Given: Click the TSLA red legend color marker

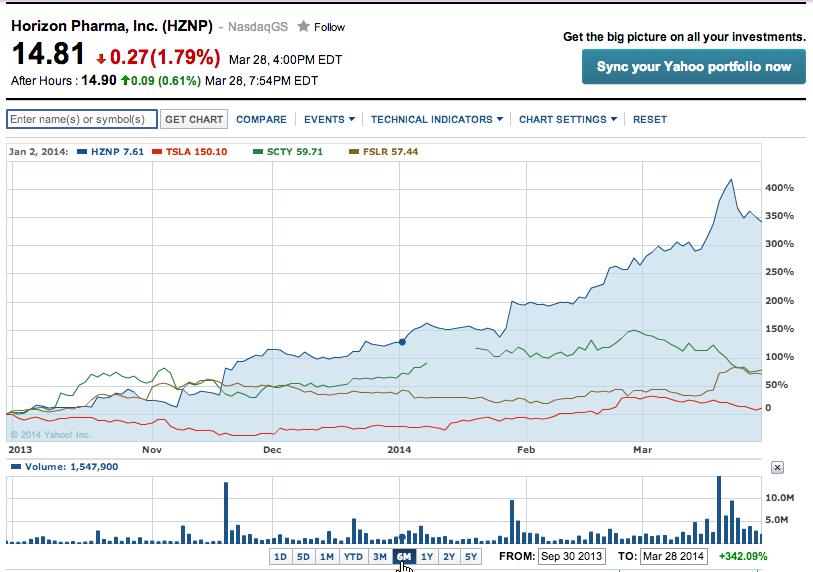Looking at the screenshot, I should point(157,152).
